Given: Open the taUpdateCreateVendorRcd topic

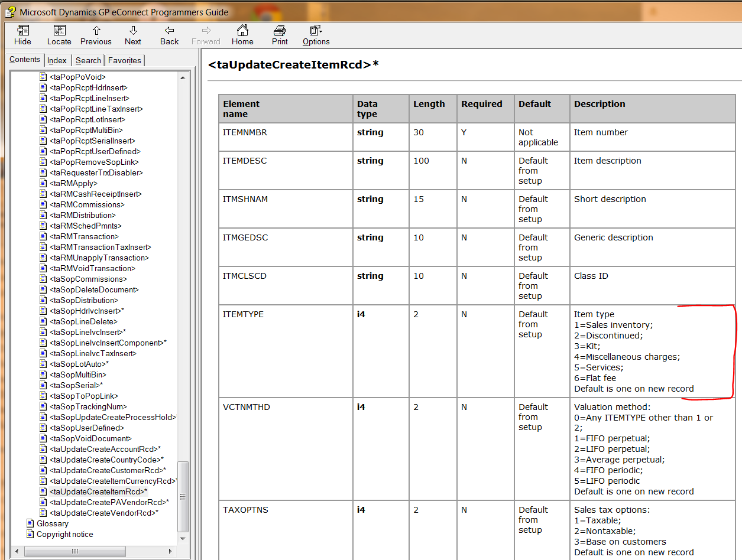Looking at the screenshot, I should tap(104, 513).
